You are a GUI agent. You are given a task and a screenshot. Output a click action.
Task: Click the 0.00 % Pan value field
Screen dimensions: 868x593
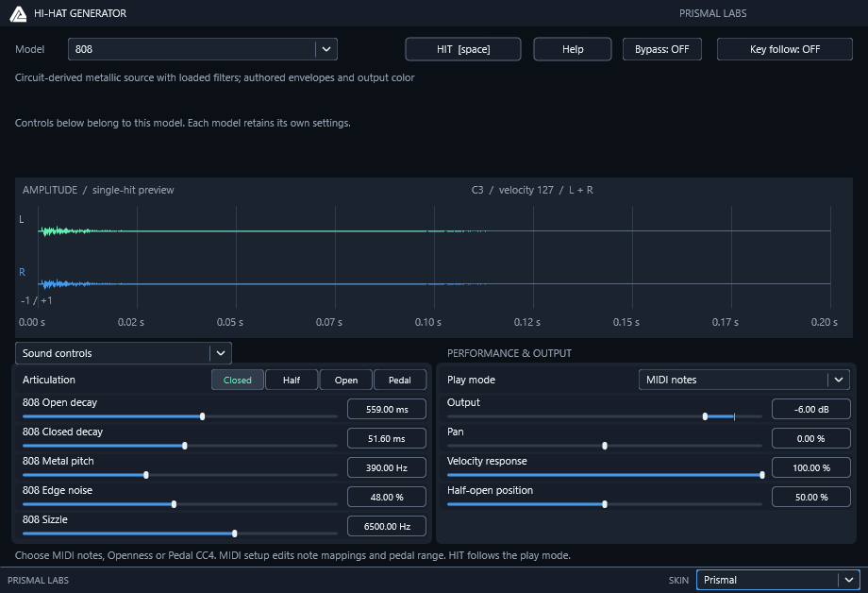click(x=811, y=439)
